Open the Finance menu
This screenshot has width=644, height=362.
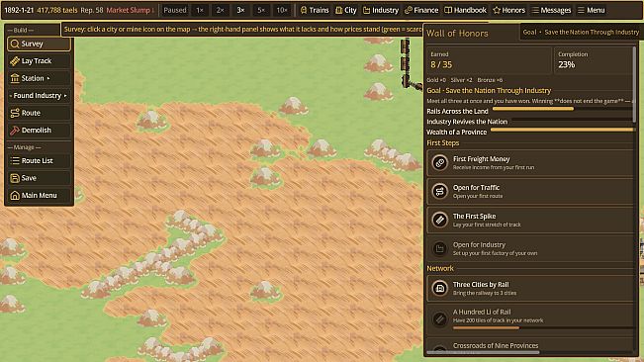pyautogui.click(x=421, y=10)
